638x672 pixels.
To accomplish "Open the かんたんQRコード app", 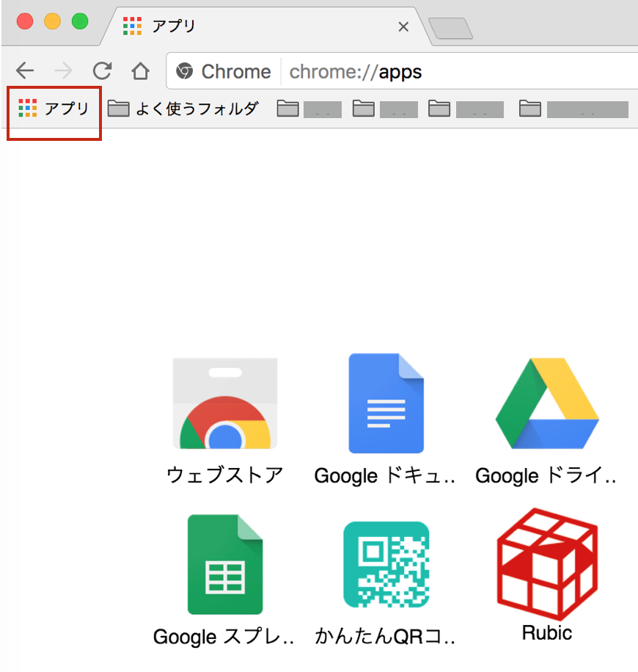I will click(x=385, y=564).
